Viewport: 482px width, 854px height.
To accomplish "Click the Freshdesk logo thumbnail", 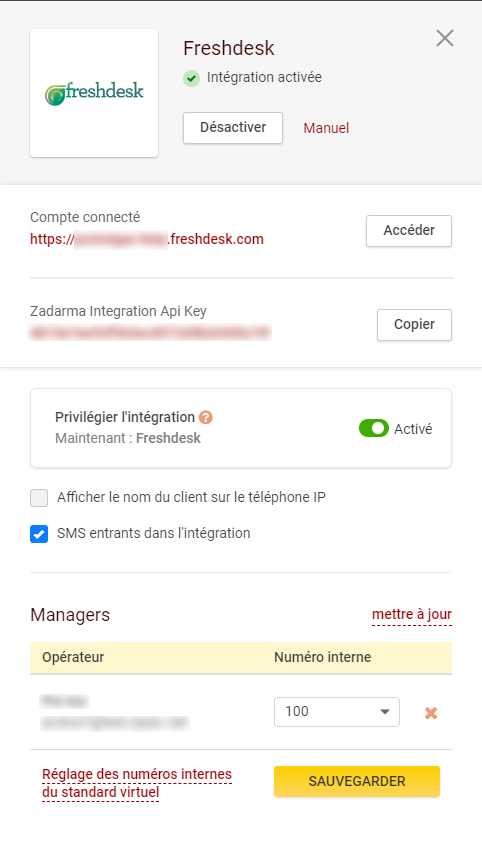I will pos(94,93).
